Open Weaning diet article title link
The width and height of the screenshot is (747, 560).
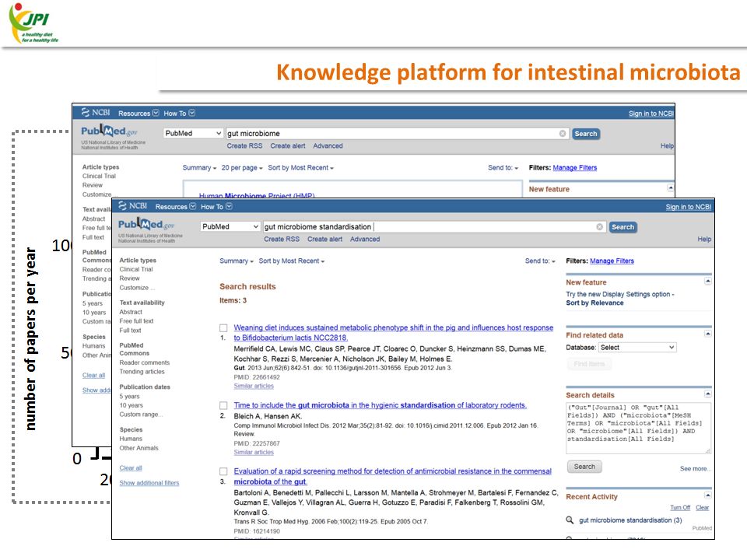394,332
